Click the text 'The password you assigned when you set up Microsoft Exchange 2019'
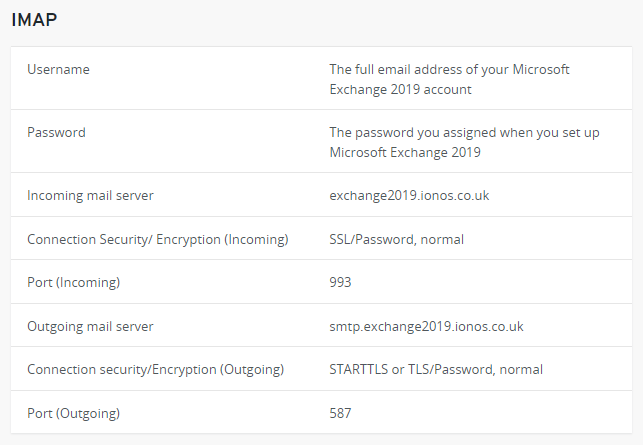 point(464,142)
